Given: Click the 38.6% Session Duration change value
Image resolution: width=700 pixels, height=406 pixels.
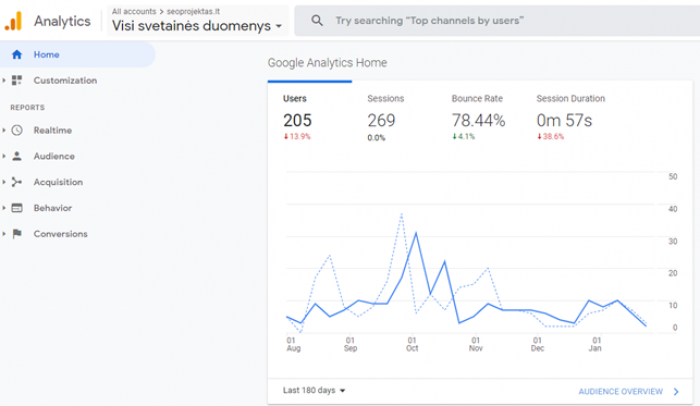Looking at the screenshot, I should coord(550,136).
